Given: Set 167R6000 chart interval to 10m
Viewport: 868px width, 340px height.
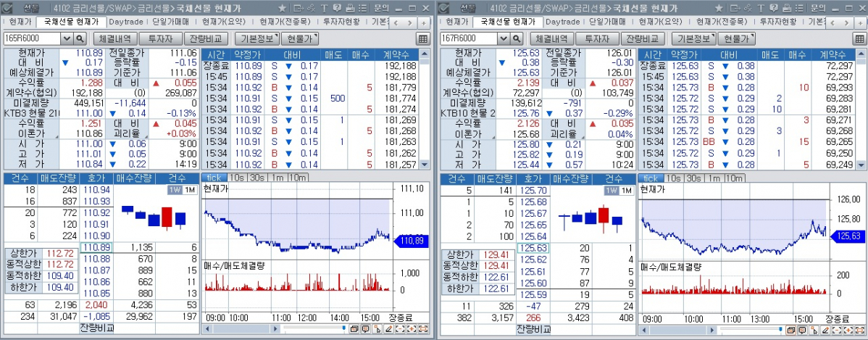Looking at the screenshot, I should (735, 178).
